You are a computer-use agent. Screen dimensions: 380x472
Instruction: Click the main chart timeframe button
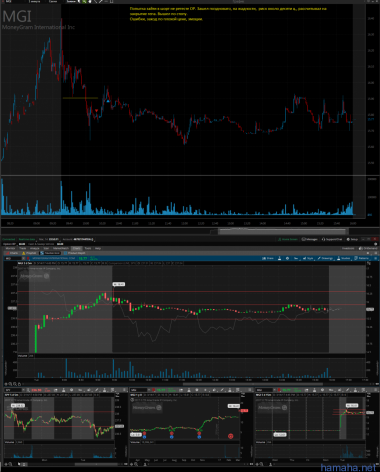(x=296, y=258)
